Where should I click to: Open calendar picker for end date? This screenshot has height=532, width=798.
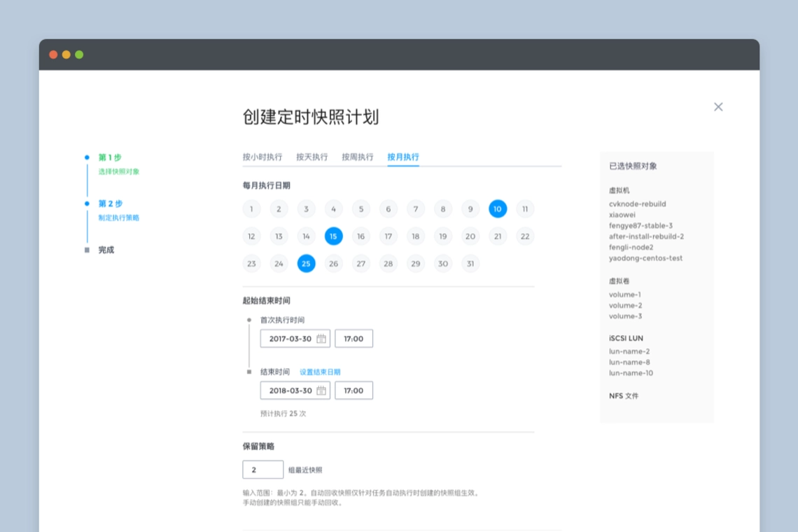(321, 391)
